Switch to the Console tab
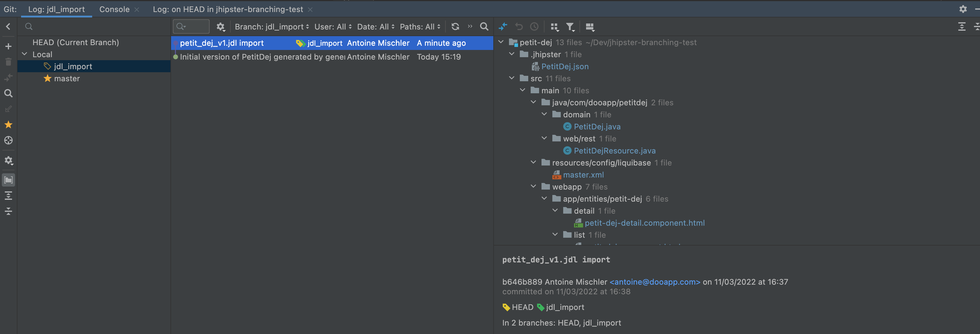 pos(114,9)
